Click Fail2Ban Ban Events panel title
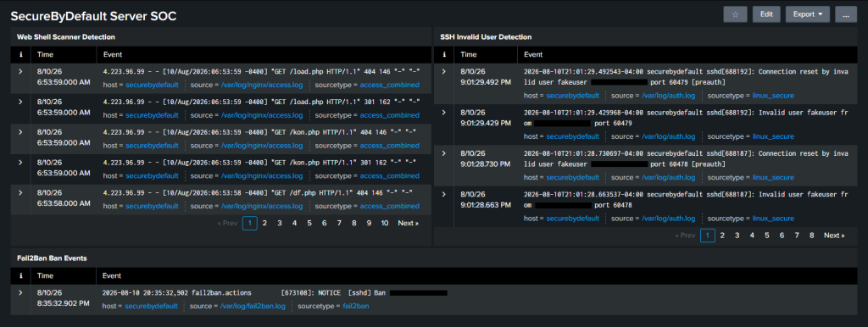Screen dimensions: 868x327 (x=52, y=258)
